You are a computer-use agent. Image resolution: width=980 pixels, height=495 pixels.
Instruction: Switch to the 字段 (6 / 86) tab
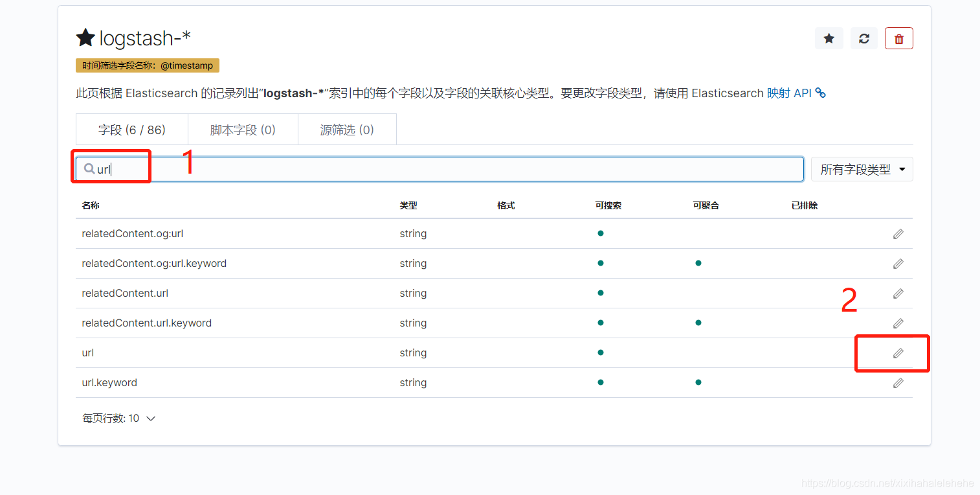132,130
